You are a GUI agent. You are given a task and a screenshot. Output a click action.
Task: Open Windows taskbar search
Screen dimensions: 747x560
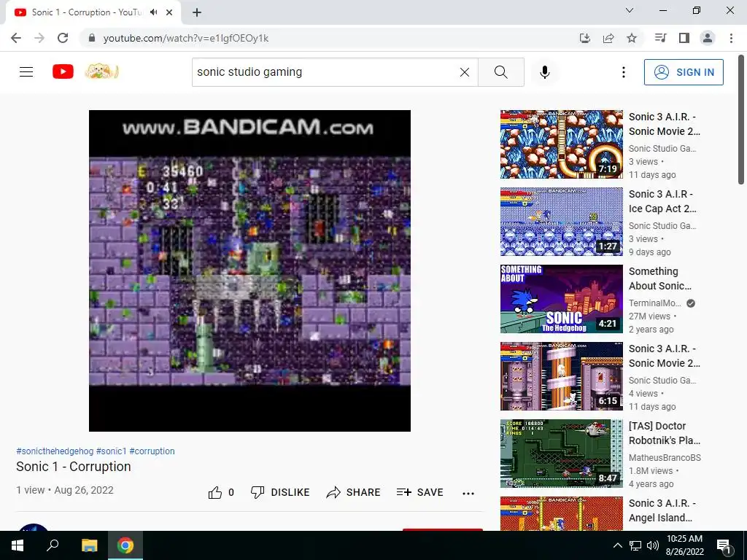coord(53,545)
